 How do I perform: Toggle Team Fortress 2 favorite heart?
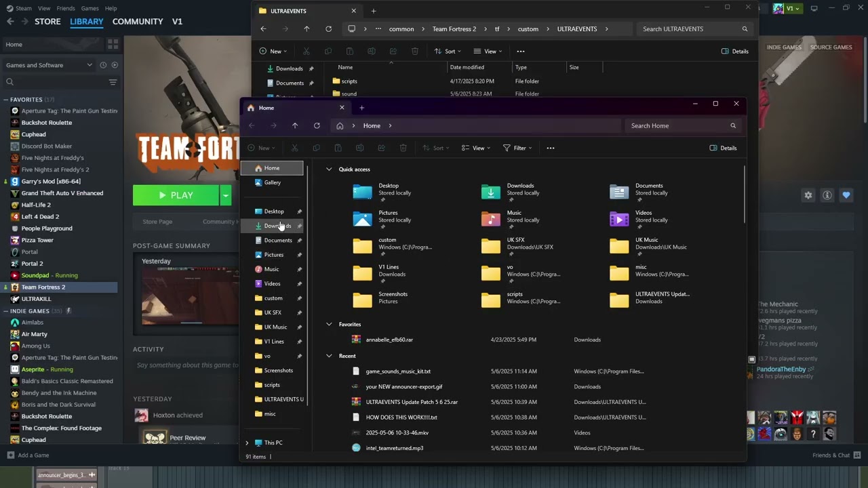point(846,195)
